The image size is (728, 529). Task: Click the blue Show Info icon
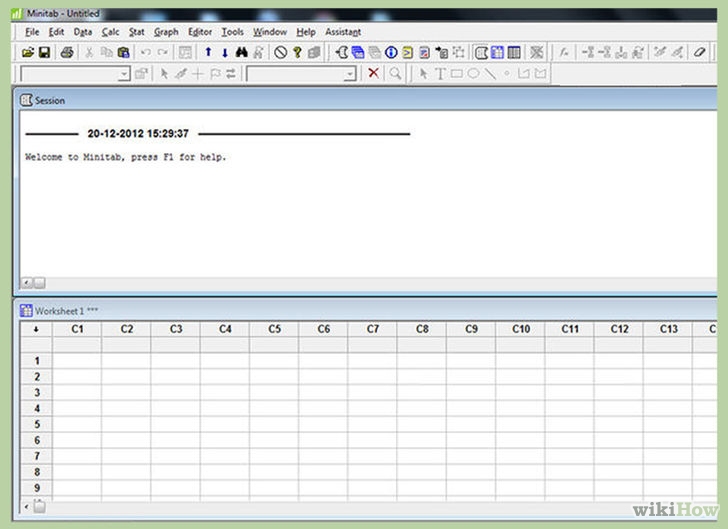pyautogui.click(x=391, y=52)
